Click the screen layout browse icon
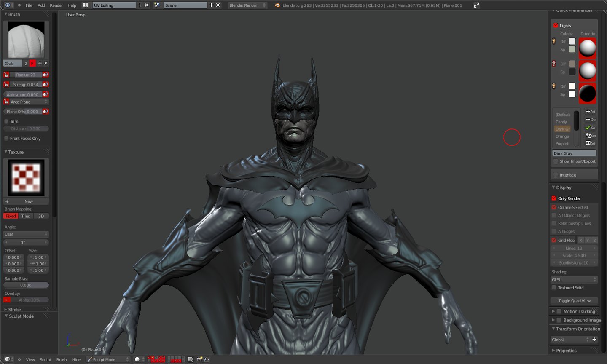This screenshot has height=364, width=607. point(85,5)
